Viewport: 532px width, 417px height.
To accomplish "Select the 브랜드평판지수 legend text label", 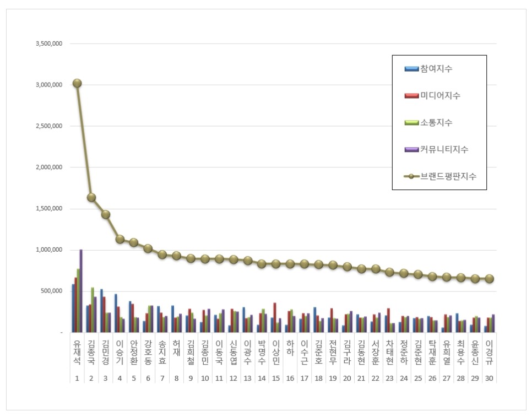I will [x=448, y=176].
